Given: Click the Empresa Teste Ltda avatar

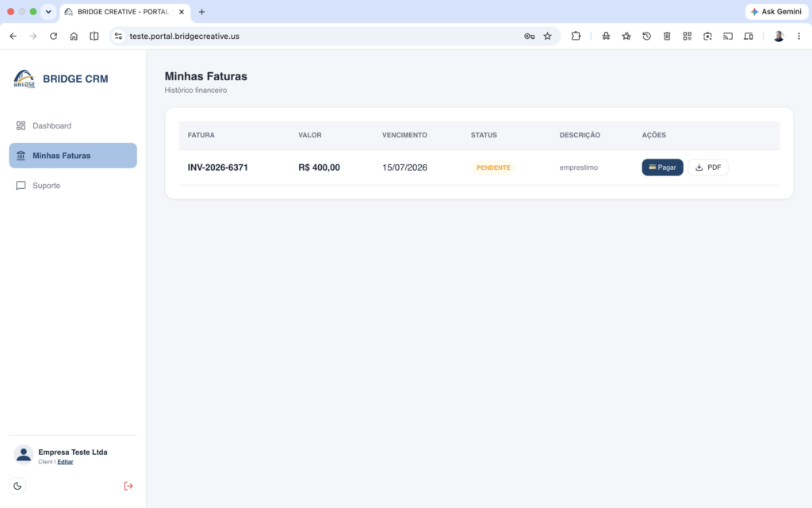Looking at the screenshot, I should coord(23,455).
